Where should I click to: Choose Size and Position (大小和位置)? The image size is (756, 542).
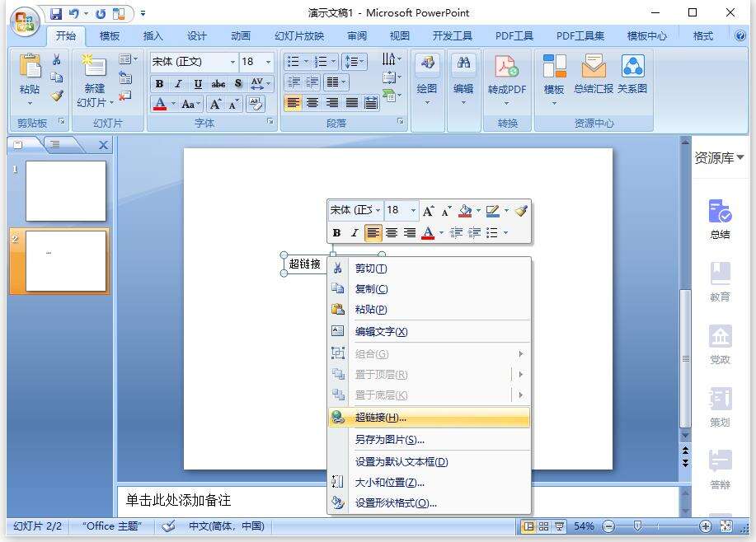tap(429, 482)
